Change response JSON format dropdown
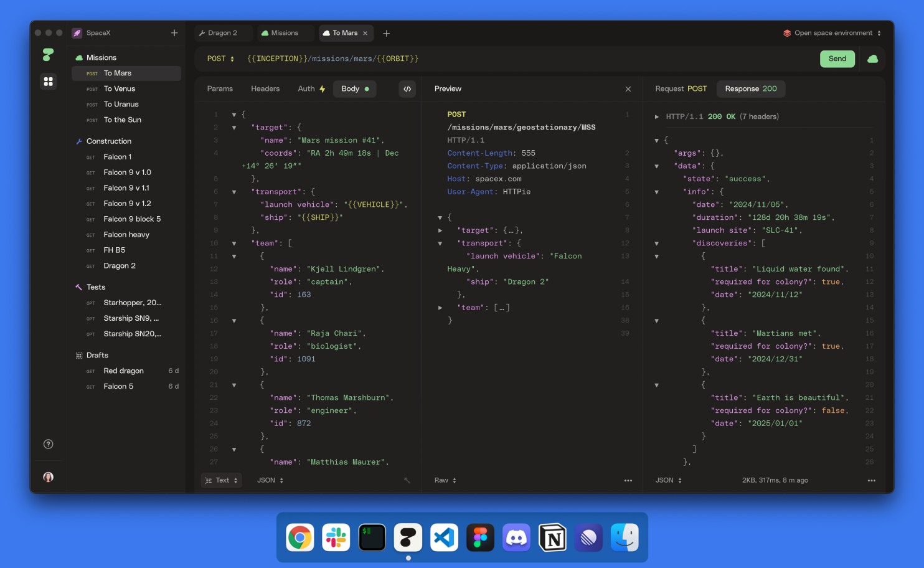The image size is (924, 568). 669,480
